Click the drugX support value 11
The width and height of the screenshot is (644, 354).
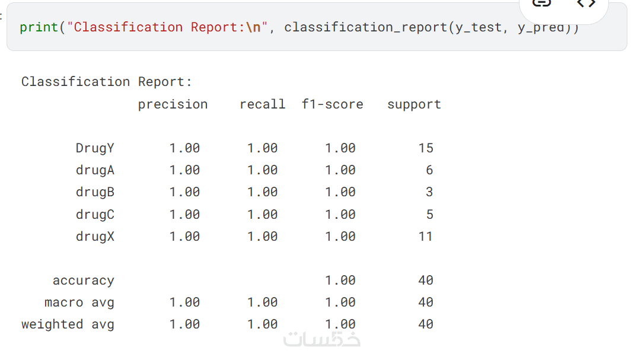(x=426, y=236)
